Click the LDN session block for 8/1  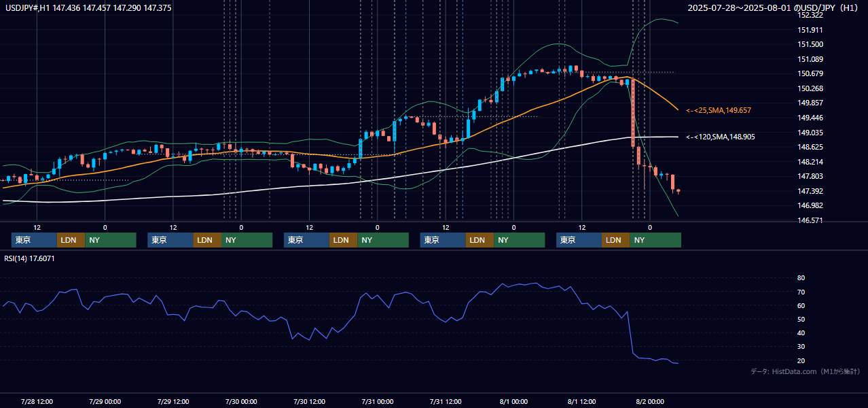[x=616, y=240]
